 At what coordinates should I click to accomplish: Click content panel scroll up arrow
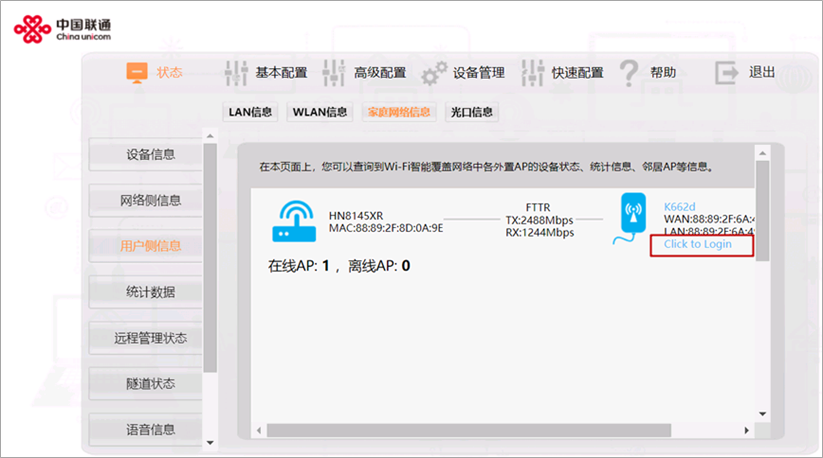click(x=763, y=153)
